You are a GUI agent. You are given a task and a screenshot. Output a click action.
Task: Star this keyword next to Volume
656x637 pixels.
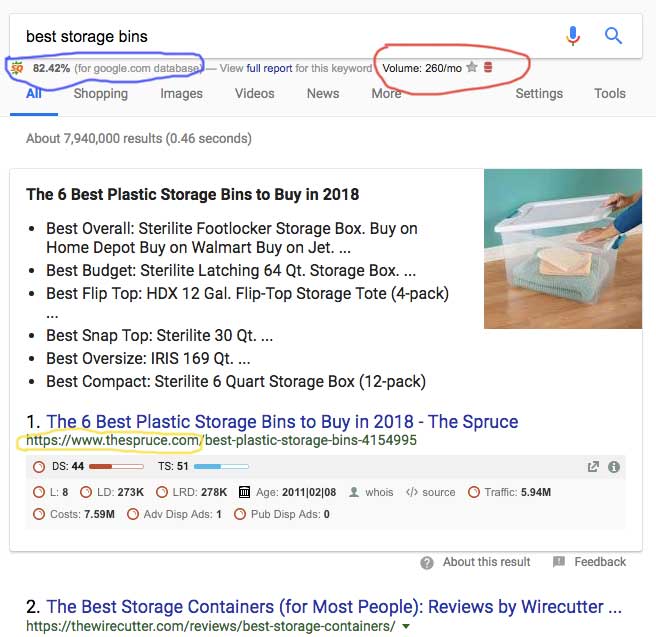coord(471,68)
